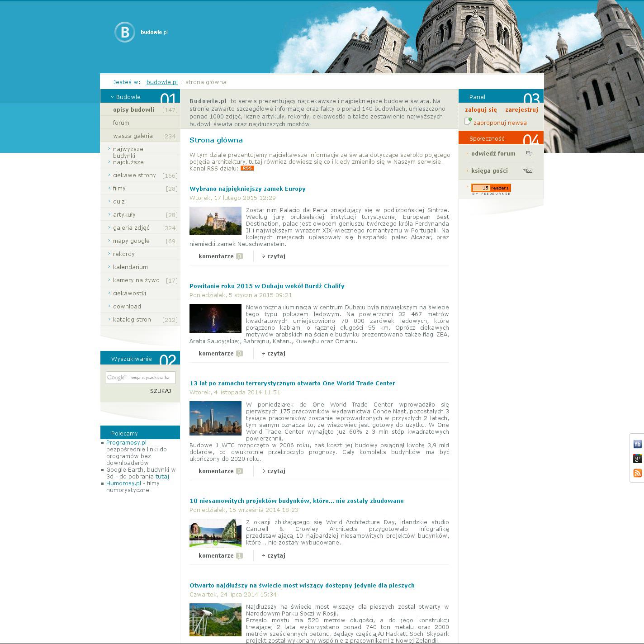The height and width of the screenshot is (644, 644).
Task: Open the Palacio da Pena castle thumbnail
Action: [x=215, y=221]
